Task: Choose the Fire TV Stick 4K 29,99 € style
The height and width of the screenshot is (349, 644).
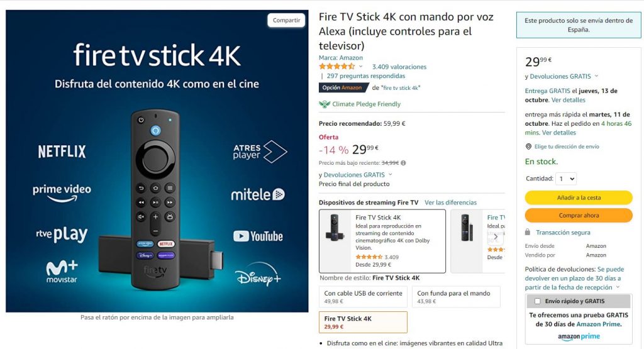Action: tap(363, 323)
